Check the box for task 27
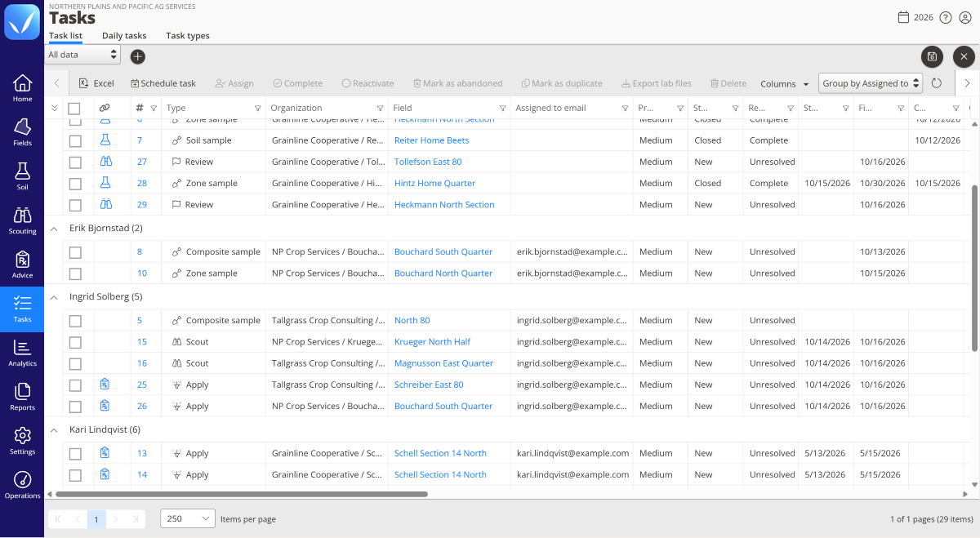Screen dimensions: 980x538 point(75,162)
